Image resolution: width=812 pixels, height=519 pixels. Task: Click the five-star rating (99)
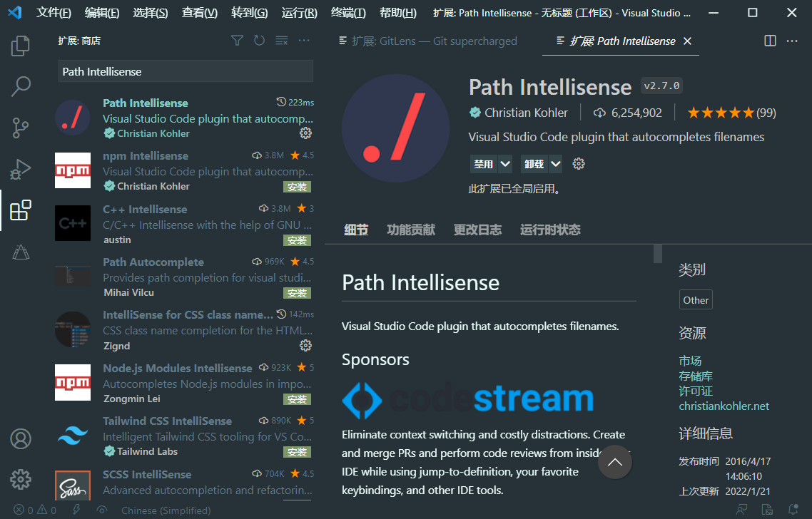click(732, 113)
